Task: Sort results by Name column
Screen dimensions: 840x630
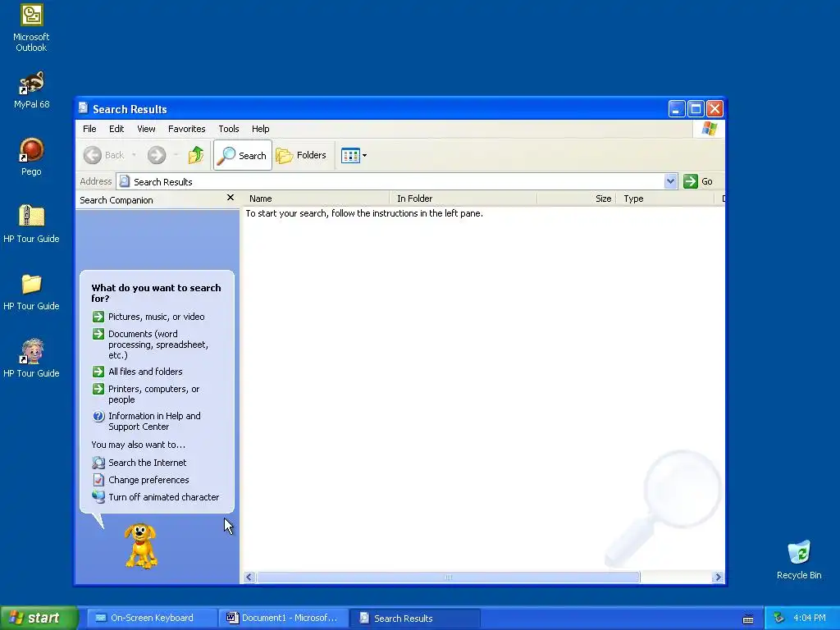Action: coord(316,199)
